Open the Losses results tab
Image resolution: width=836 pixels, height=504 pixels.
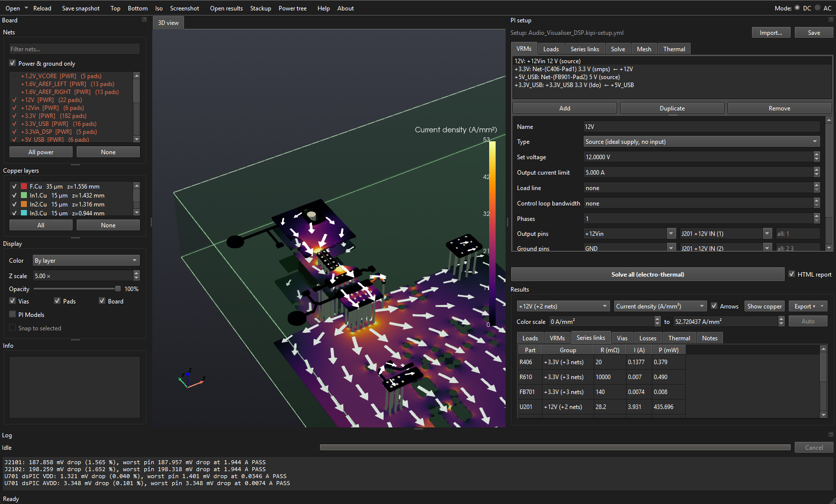tap(647, 338)
